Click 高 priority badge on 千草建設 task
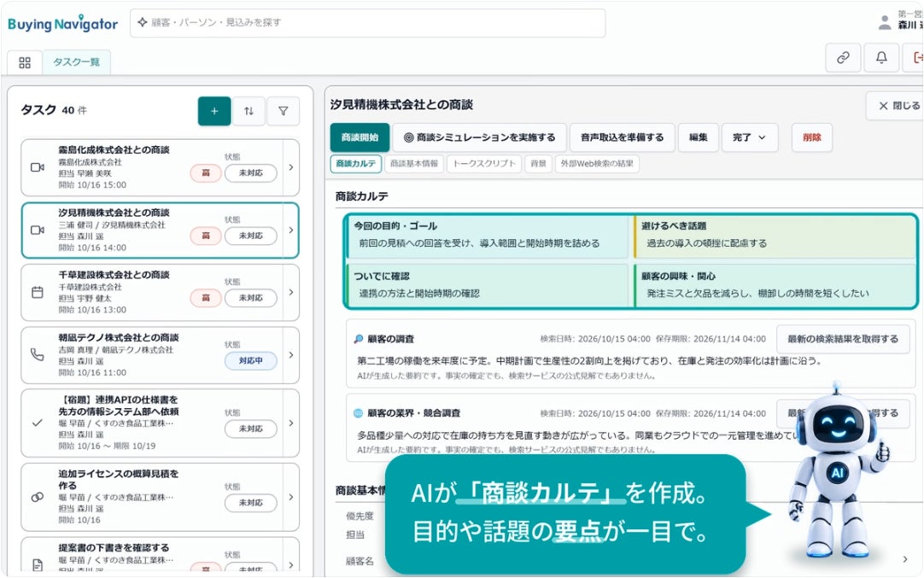The height and width of the screenshot is (578, 924). [206, 298]
